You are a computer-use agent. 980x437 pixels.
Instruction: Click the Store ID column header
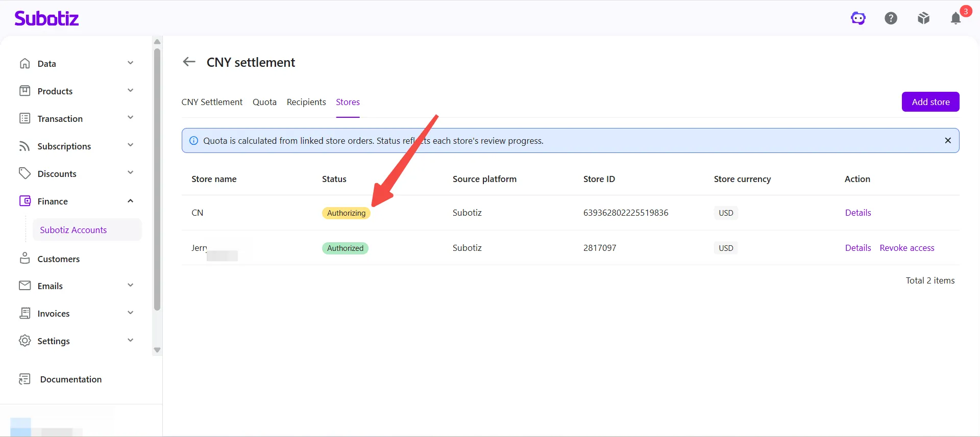599,179
